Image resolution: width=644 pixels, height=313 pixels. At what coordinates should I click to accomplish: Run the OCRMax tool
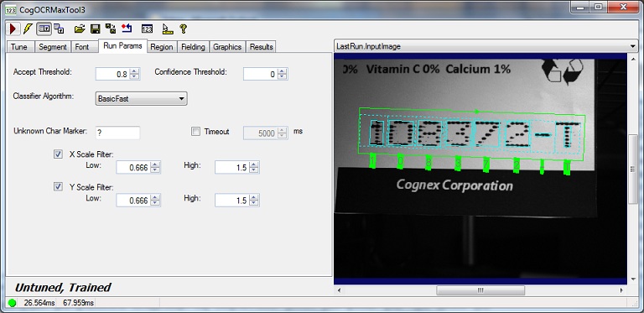[x=13, y=29]
